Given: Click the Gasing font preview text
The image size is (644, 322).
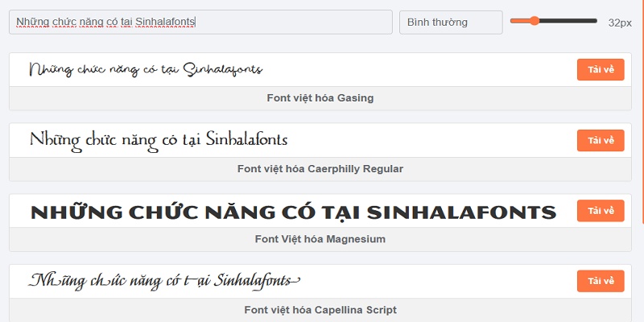Looking at the screenshot, I should coord(146,69).
